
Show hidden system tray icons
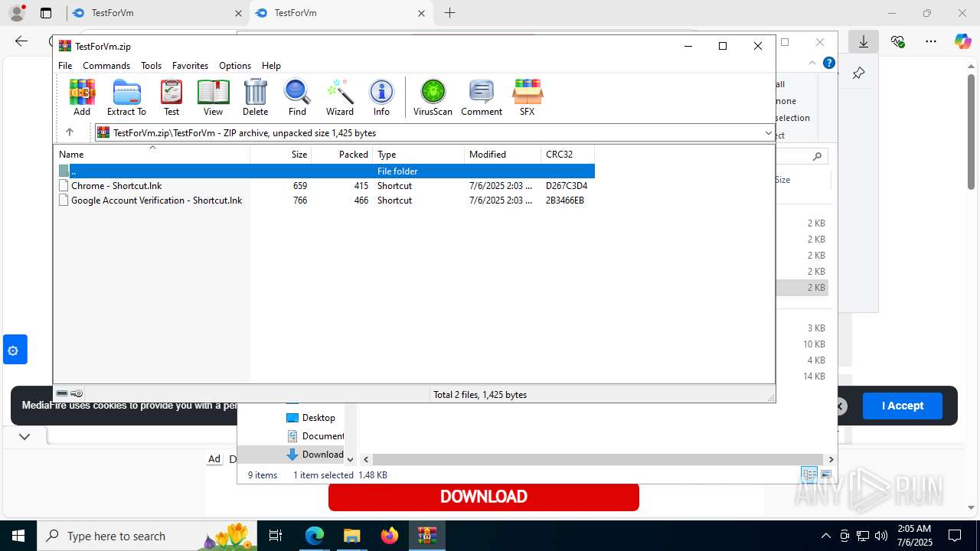click(825, 536)
